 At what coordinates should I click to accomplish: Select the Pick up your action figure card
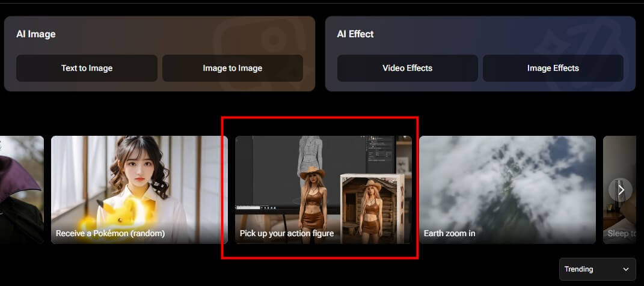324,190
